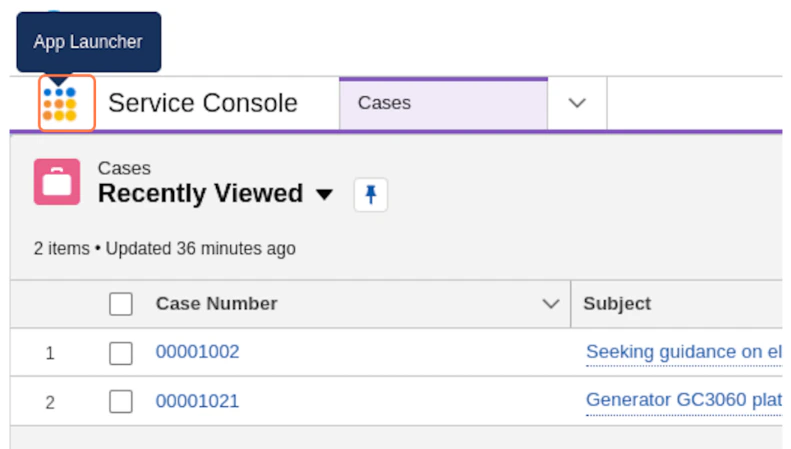The width and height of the screenshot is (791, 449).
Task: Click the pink Cases briefcase icon
Action: pyautogui.click(x=57, y=182)
